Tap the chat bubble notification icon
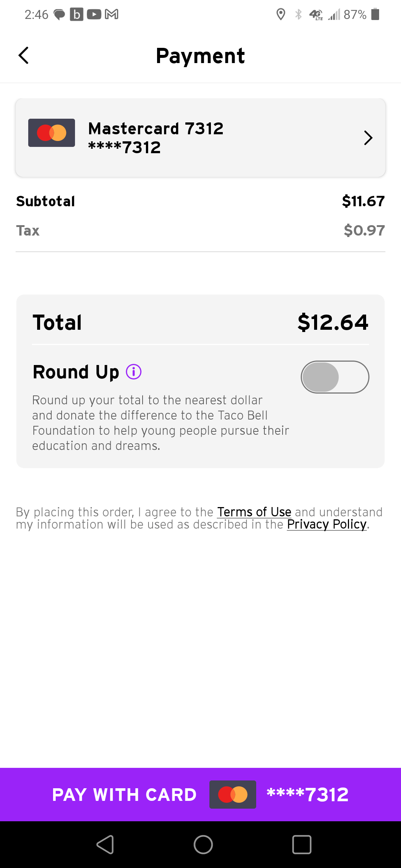401x868 pixels. (59, 14)
